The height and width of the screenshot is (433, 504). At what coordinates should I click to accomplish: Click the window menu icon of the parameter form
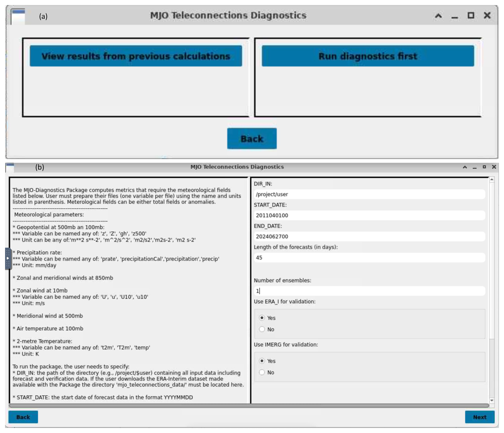pyautogui.click(x=10, y=167)
